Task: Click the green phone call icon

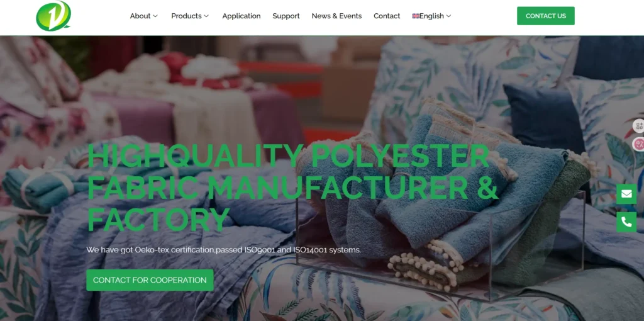Action: 626,222
